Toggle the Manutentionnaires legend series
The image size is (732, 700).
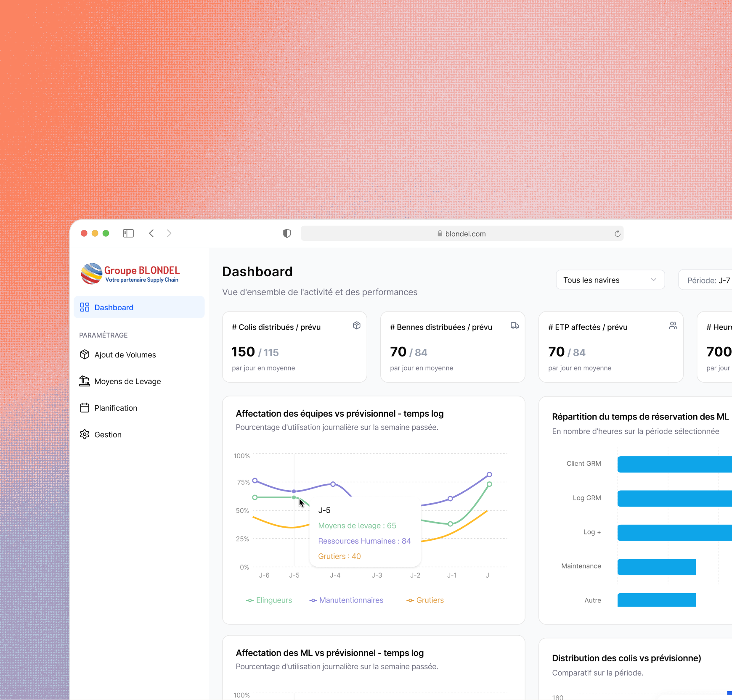pyautogui.click(x=346, y=600)
